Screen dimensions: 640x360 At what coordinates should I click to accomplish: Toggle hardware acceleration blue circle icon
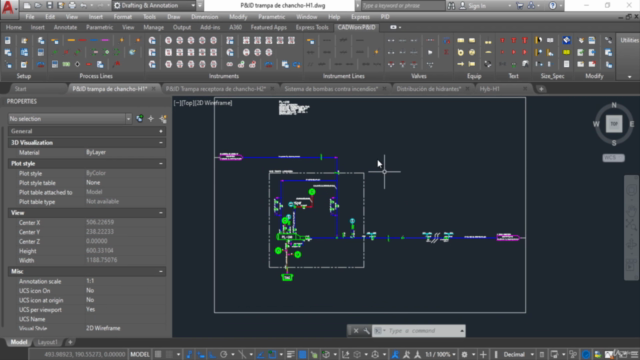(x=586, y=354)
